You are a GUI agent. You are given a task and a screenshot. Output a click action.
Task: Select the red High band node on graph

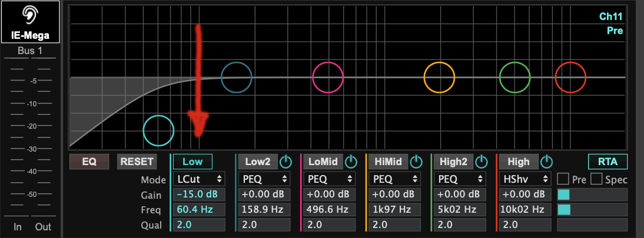570,77
